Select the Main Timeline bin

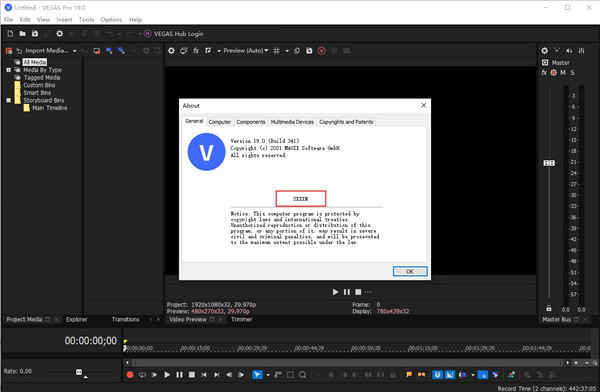click(x=50, y=108)
